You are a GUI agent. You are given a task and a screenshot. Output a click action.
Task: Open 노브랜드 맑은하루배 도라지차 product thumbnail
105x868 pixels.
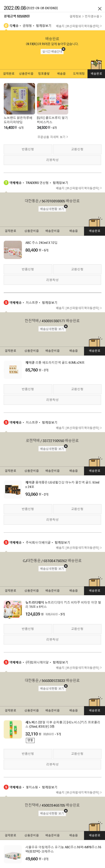19,99
